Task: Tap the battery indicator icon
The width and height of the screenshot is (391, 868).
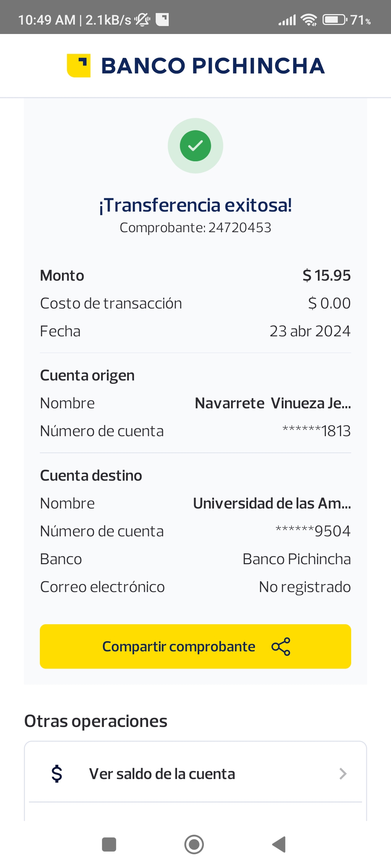Action: 335,20
